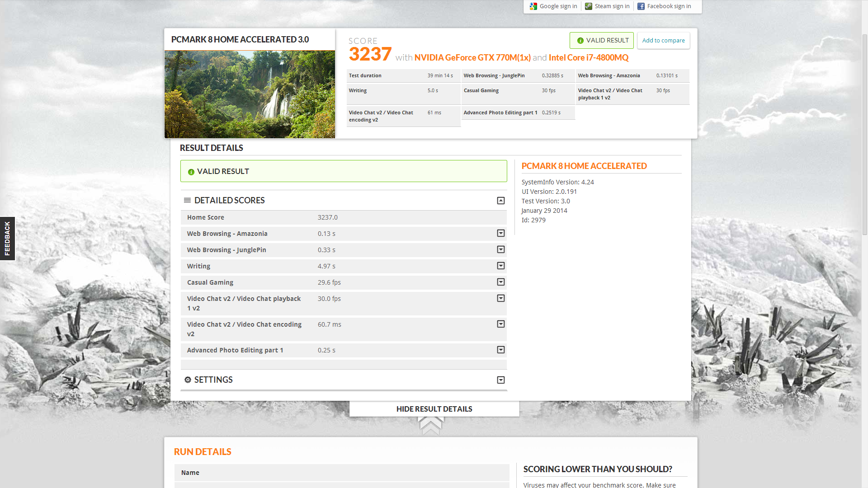
Task: Click the Writing 4.97 s value
Action: click(x=326, y=266)
